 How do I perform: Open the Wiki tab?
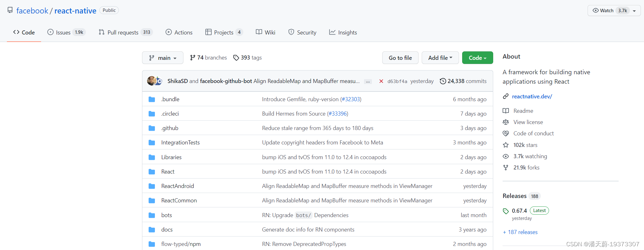coord(266,32)
